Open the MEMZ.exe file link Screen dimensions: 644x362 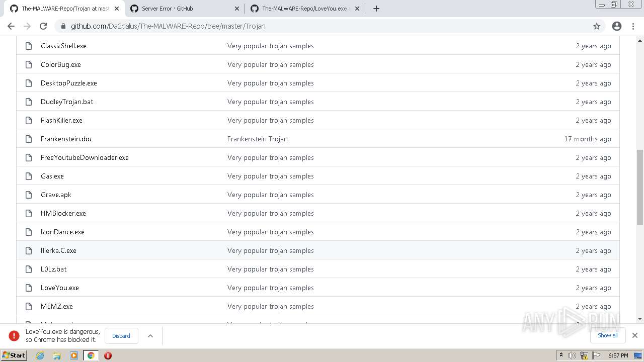click(x=57, y=306)
